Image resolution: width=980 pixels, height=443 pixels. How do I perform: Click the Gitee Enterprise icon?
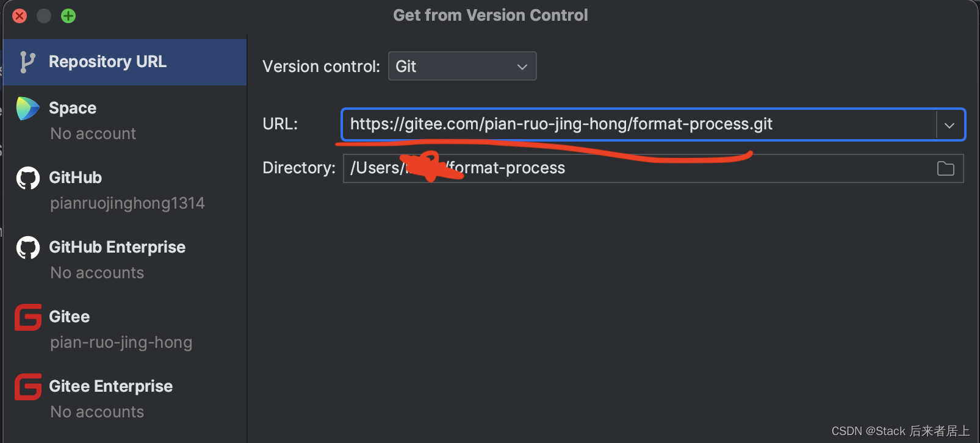27,386
